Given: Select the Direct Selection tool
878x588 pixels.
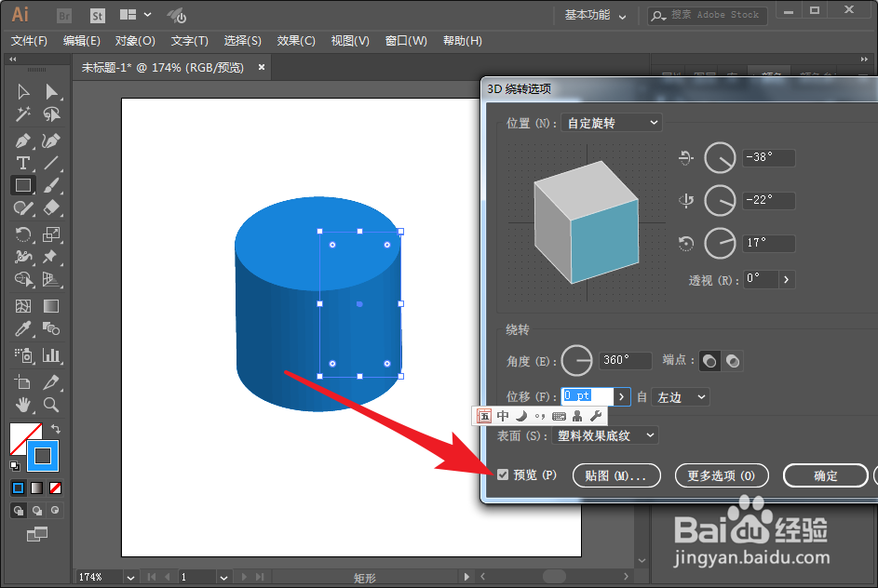Looking at the screenshot, I should tap(51, 92).
